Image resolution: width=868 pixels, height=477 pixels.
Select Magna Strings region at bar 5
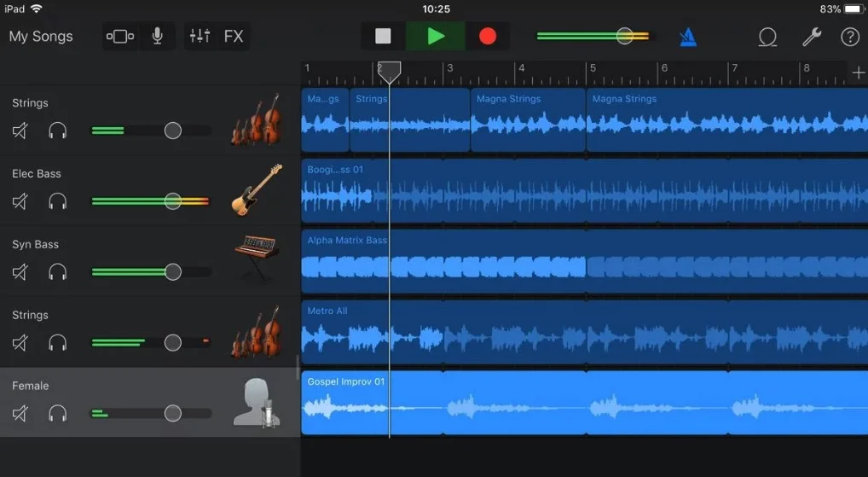727,119
